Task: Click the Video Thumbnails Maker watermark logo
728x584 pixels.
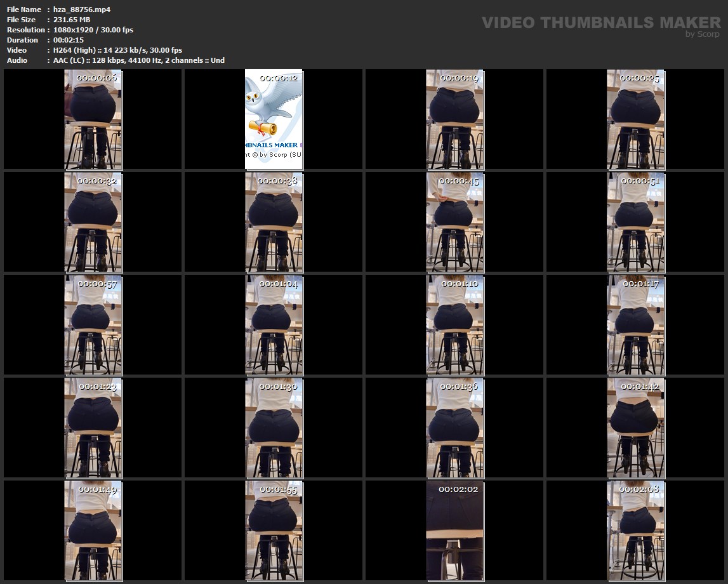Action: click(601, 23)
